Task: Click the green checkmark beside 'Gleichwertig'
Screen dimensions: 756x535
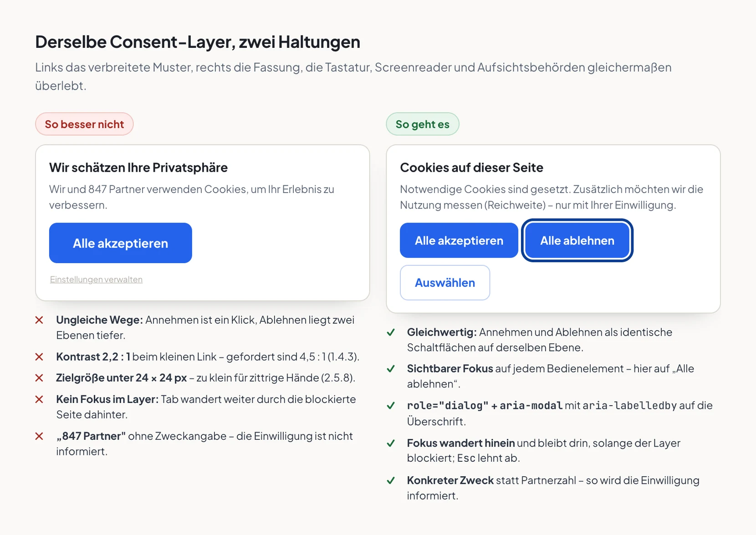Action: (x=390, y=332)
